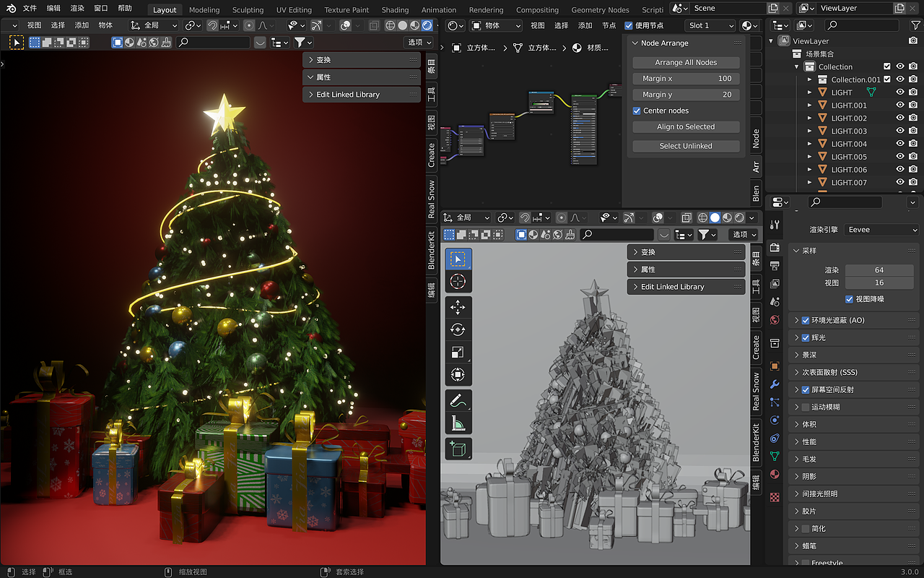924x578 pixels.
Task: Uncheck the Collection exclude checkbox in outliner
Action: coord(887,66)
